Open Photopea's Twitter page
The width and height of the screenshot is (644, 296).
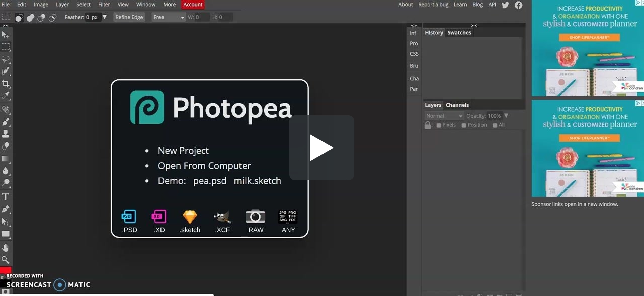[505, 5]
